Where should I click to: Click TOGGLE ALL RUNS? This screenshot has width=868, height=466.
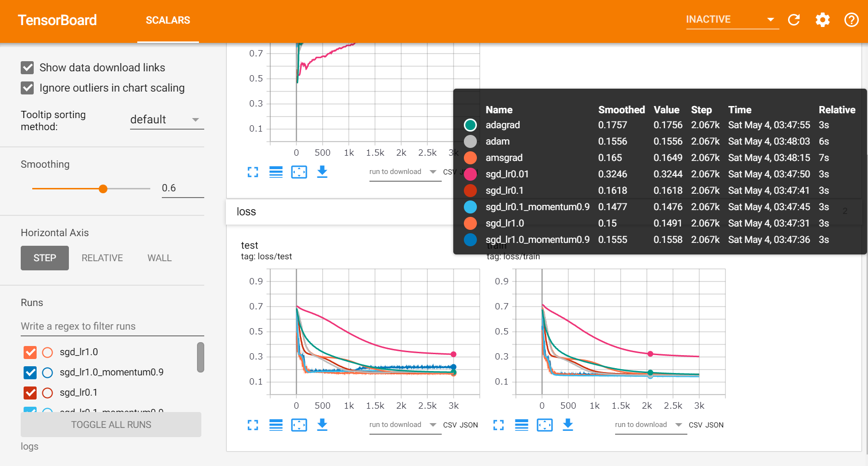coord(111,425)
